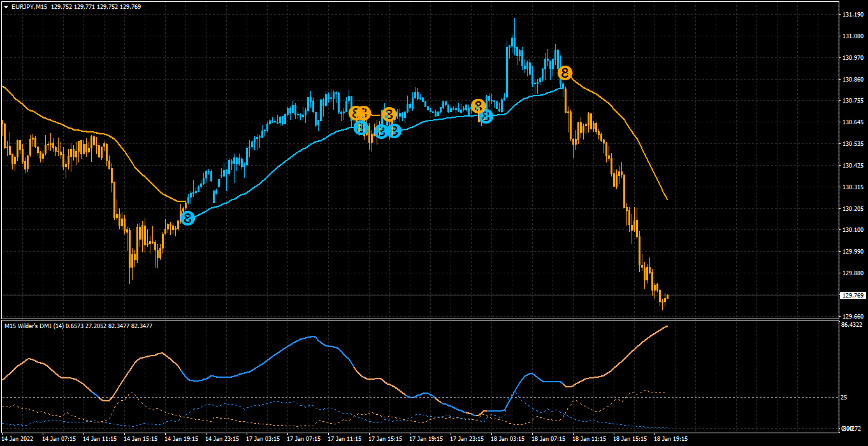Viewport: 868px width, 446px height.
Task: Click the 17 Jan 11:15 time label
Action: pyautogui.click(x=345, y=439)
